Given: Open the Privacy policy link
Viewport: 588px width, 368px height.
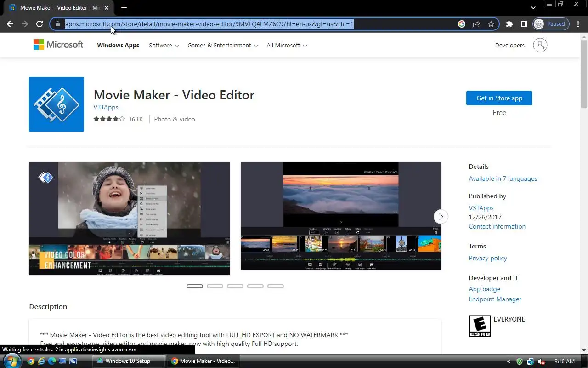Looking at the screenshot, I should coord(488,258).
